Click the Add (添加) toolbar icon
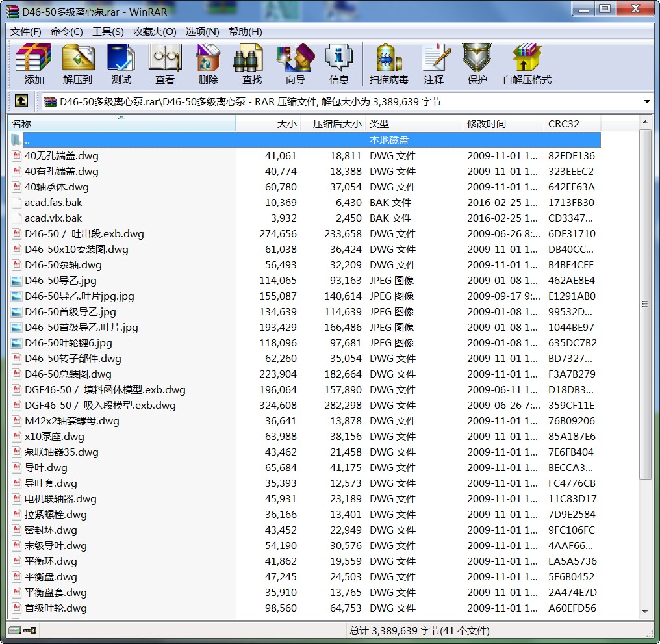660x644 pixels. (x=34, y=64)
